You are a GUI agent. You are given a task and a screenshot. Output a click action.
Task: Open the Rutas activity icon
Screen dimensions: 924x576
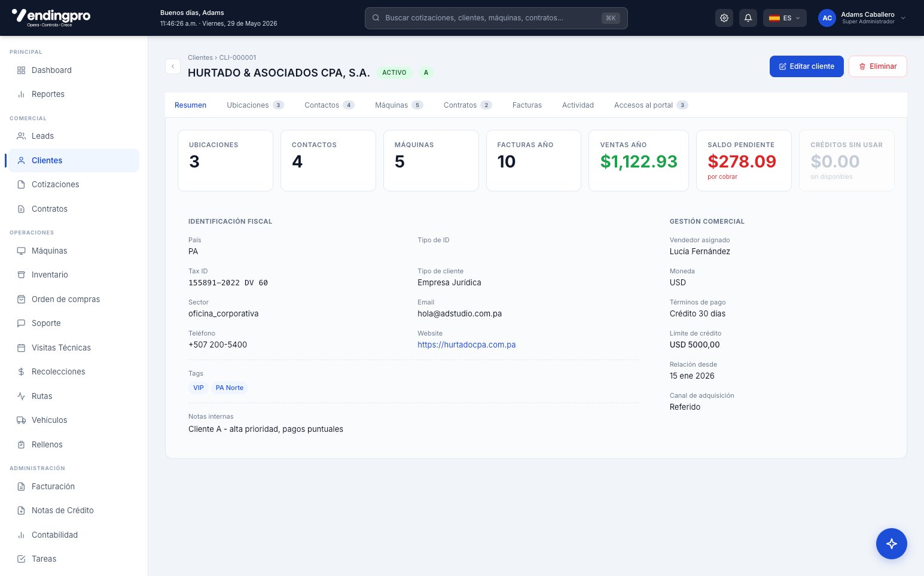tap(21, 396)
